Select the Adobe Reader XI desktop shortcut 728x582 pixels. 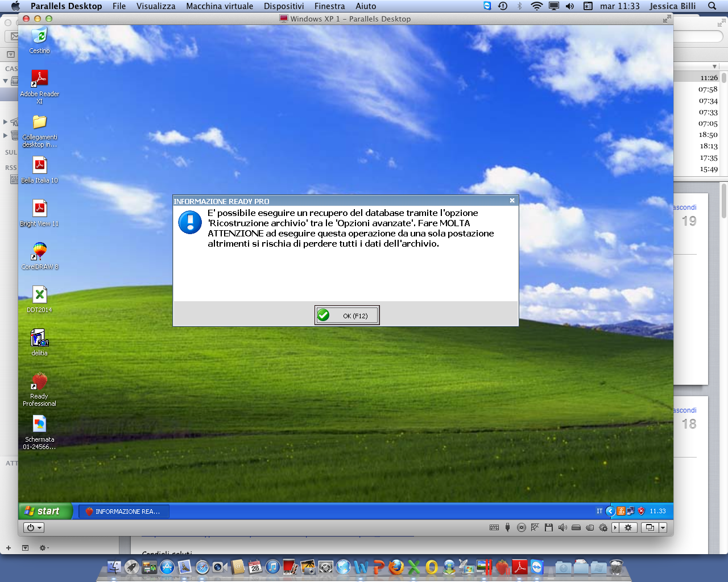39,86
